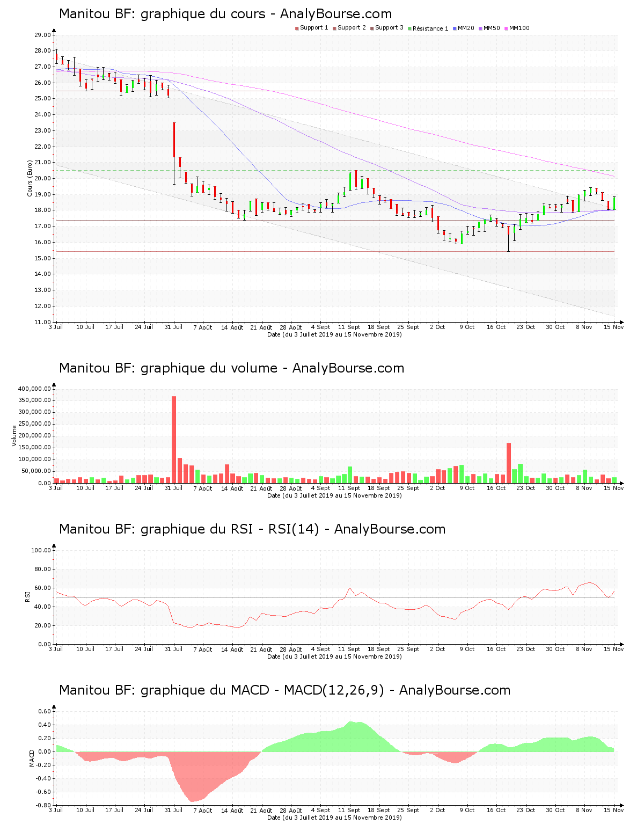Click the 80.00 RSI axis value
Viewport: 644px width, 832px height.
tap(42, 569)
